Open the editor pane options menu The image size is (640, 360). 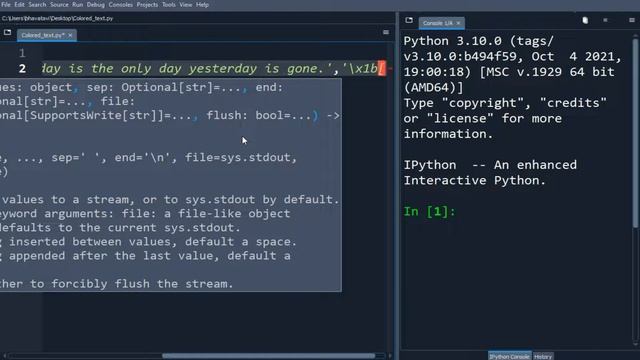386,32
